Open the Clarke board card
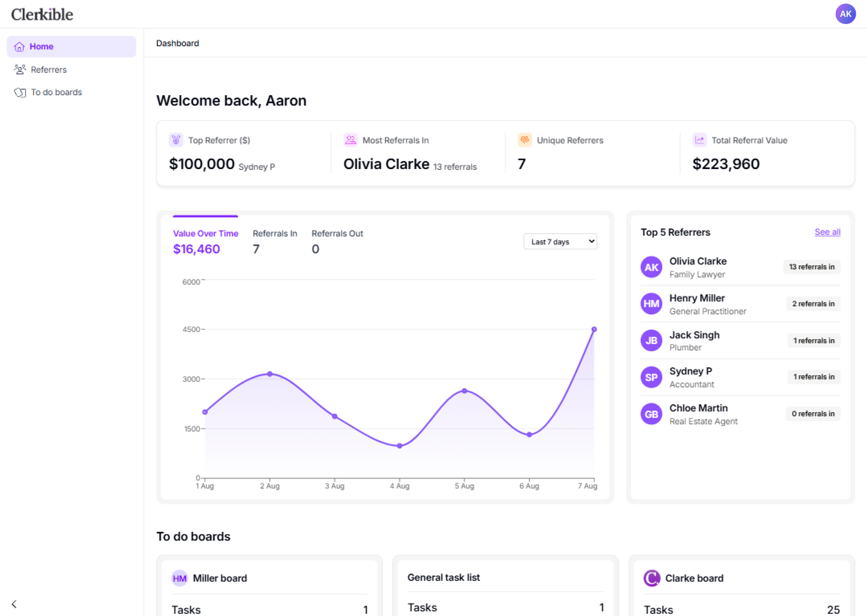This screenshot has height=616, width=867. coord(694,578)
